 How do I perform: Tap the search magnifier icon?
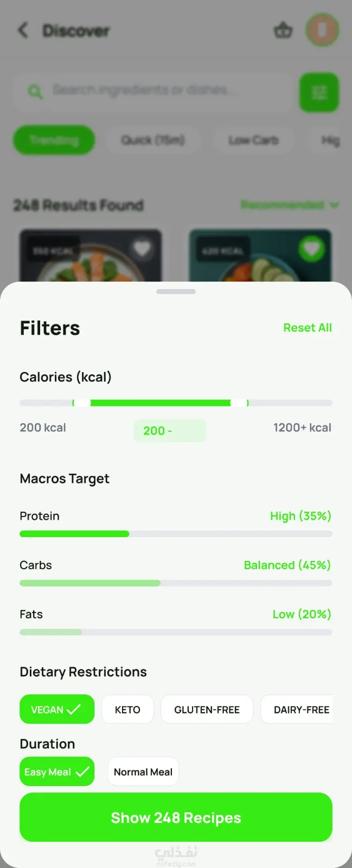tap(35, 91)
